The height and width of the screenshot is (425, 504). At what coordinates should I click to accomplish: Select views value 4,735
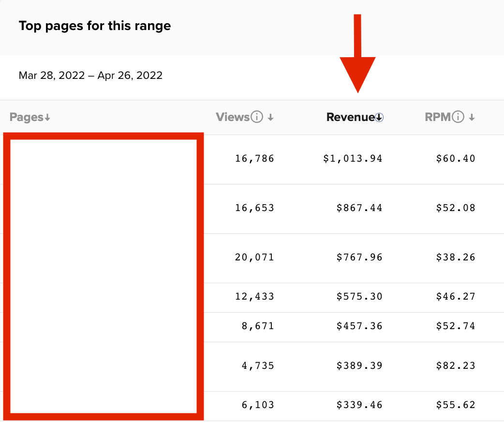click(258, 365)
